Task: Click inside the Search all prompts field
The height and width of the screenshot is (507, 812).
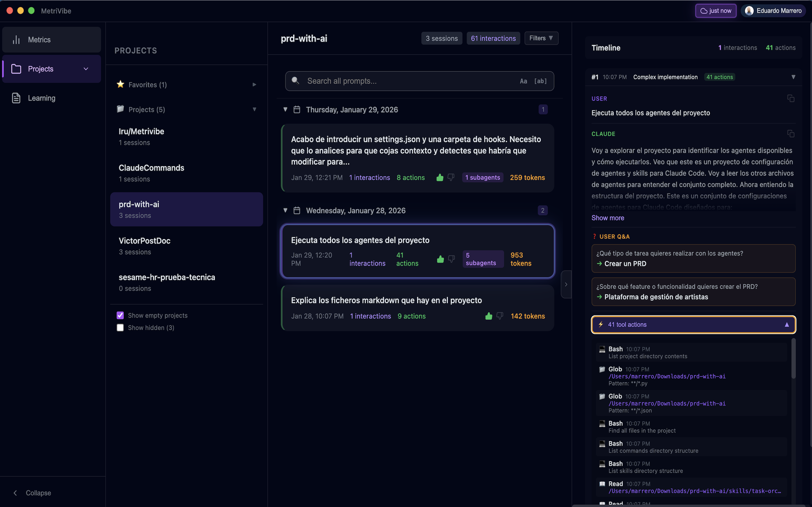Action: (x=386, y=81)
